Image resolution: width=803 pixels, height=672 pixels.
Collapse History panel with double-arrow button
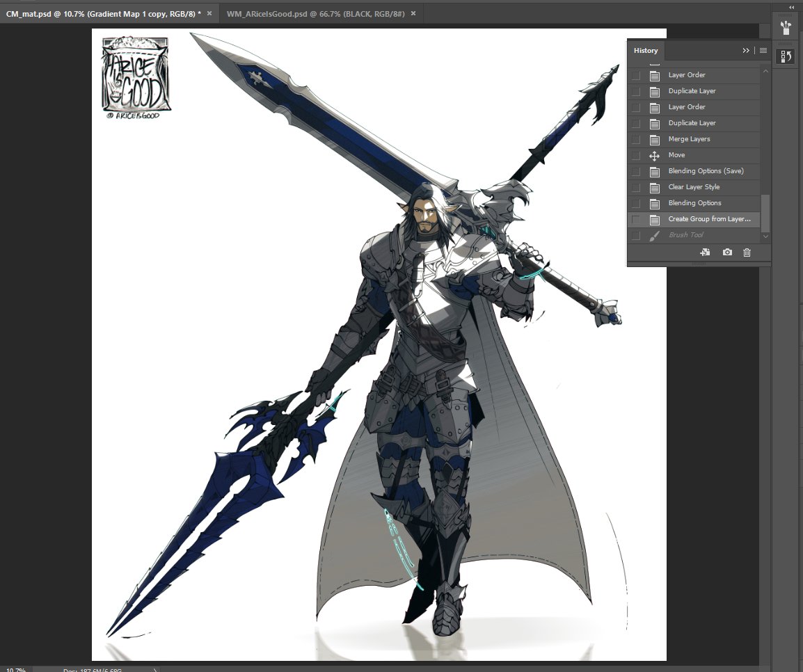click(746, 50)
